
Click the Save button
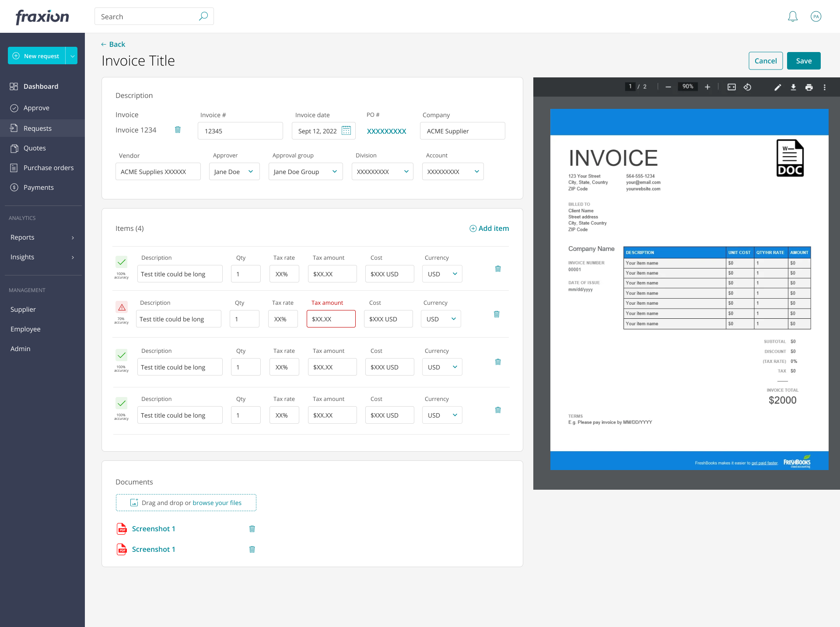tap(803, 61)
